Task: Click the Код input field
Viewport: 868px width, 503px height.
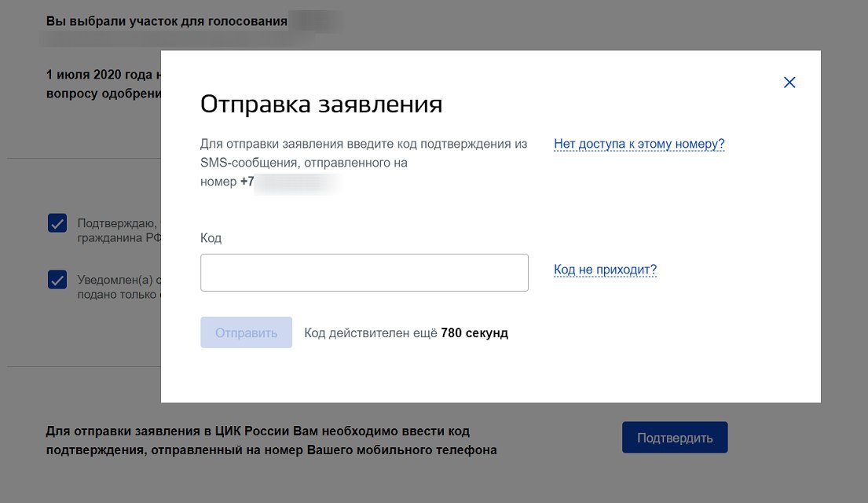Action: point(364,273)
